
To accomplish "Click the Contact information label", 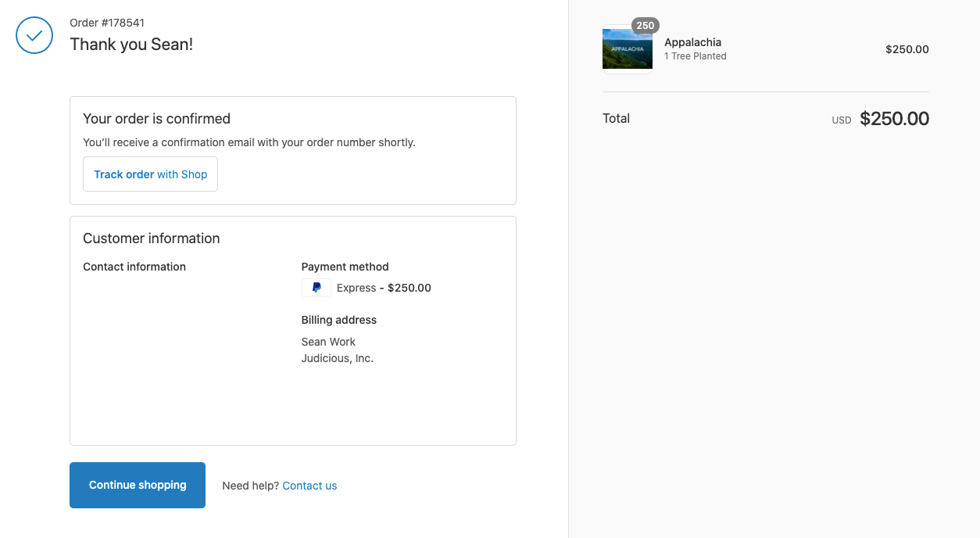I will [x=134, y=267].
